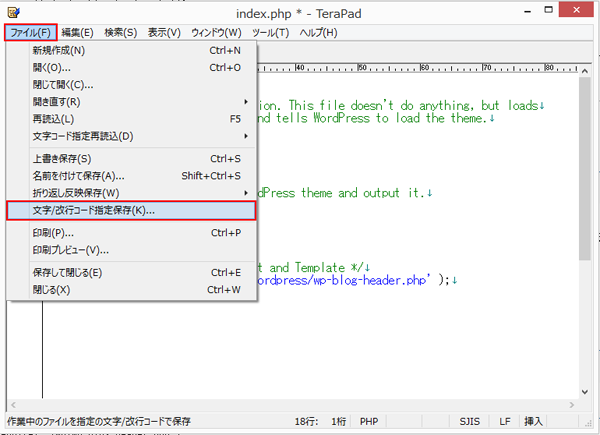This screenshot has height=435, width=600.
Task: Select 上書き保存(S) menu entry
Action: coord(131,159)
